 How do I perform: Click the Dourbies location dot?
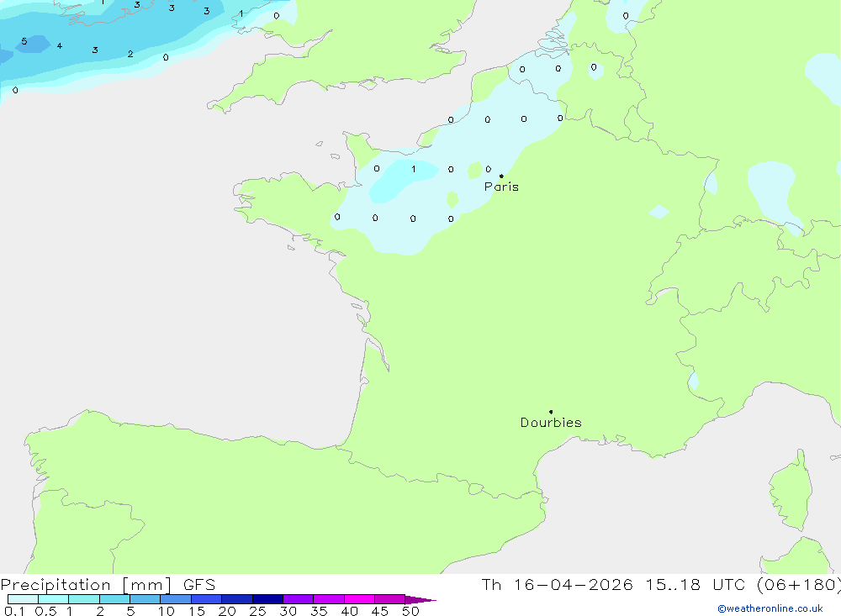(x=551, y=412)
